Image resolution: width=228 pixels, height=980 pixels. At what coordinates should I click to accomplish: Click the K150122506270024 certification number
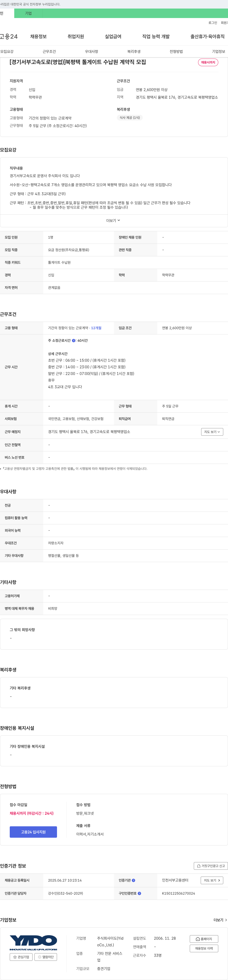(178, 893)
